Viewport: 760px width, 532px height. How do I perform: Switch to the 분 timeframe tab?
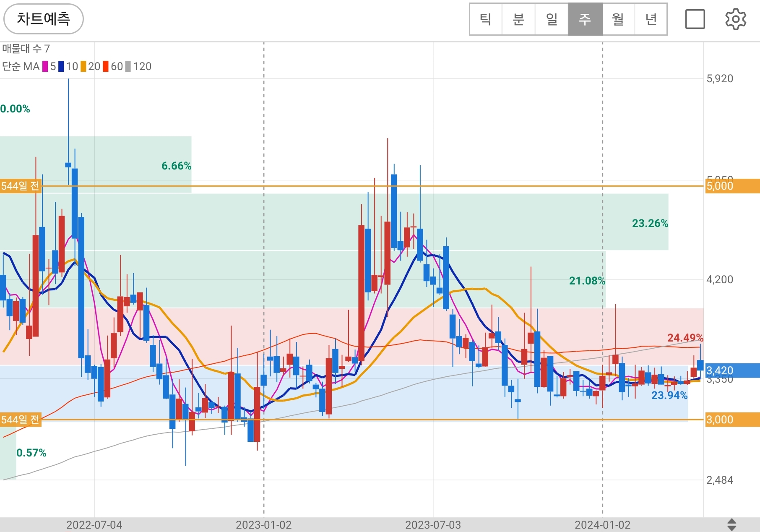click(519, 19)
